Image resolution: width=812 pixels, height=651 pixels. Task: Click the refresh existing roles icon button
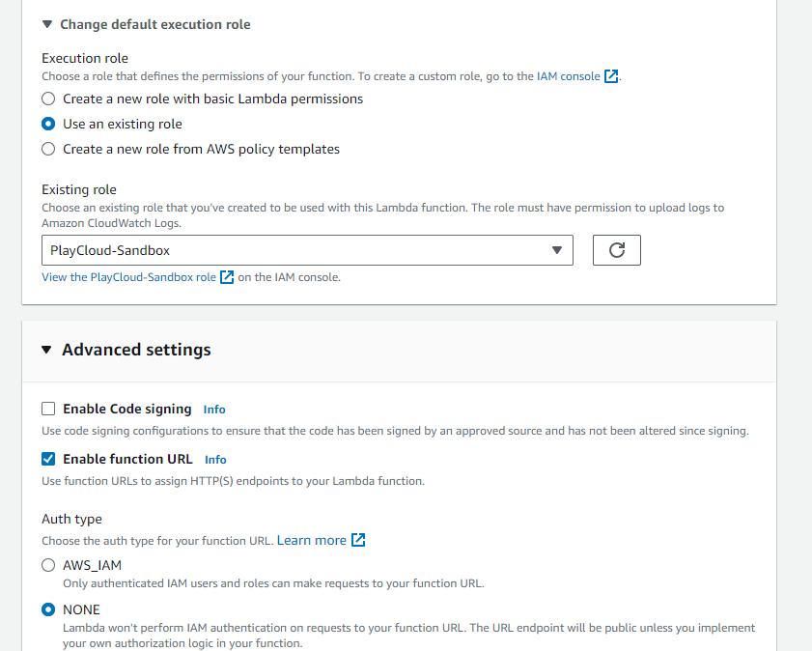pyautogui.click(x=617, y=250)
